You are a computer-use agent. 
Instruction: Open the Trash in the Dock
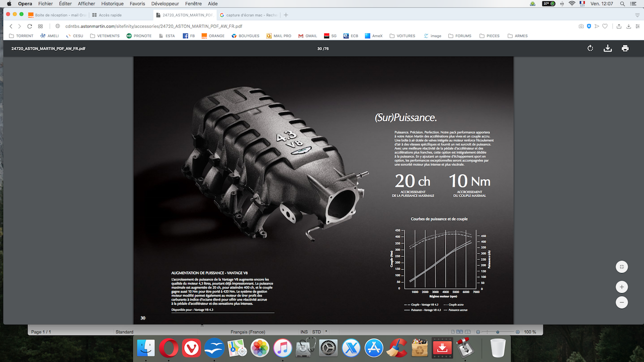coord(498,347)
